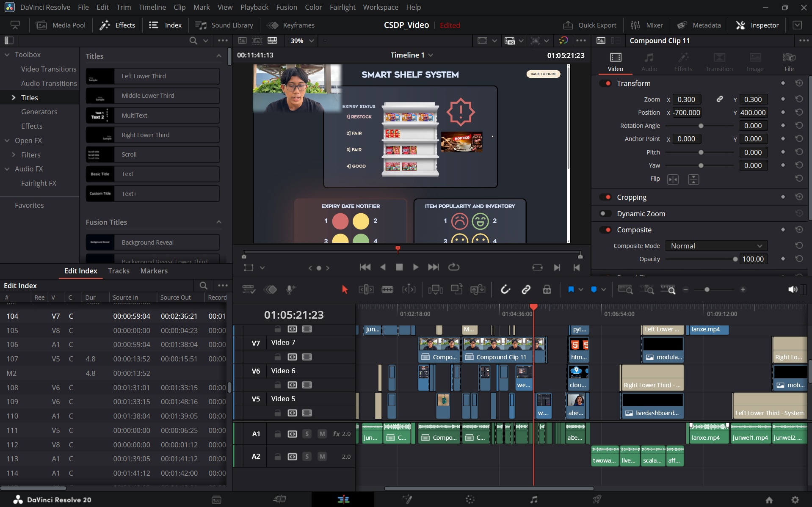Flip clip horizontally in Inspector
This screenshot has height=507, width=812.
tap(673, 179)
